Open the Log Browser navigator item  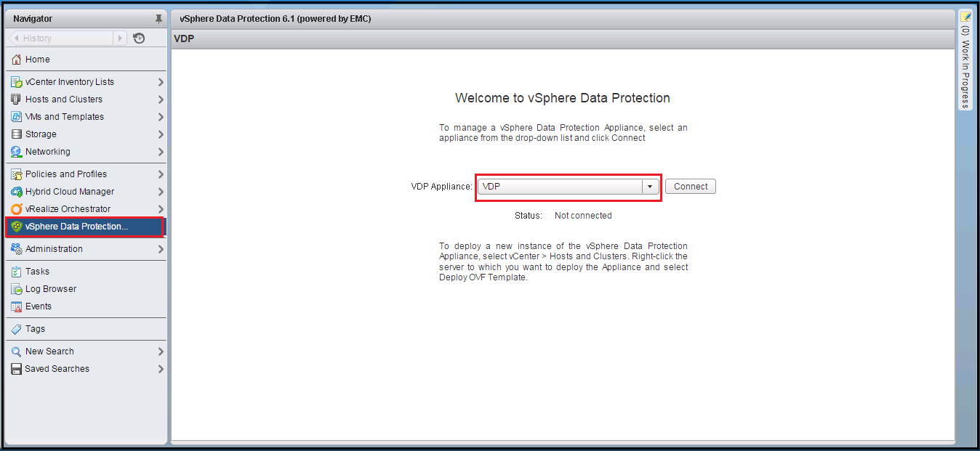86,289
